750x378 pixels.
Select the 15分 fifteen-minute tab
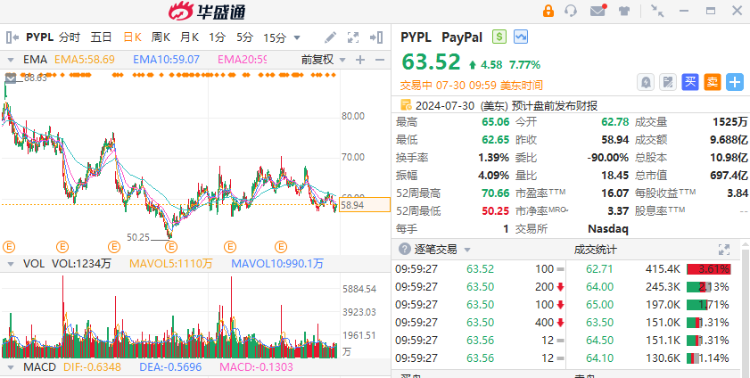point(275,37)
